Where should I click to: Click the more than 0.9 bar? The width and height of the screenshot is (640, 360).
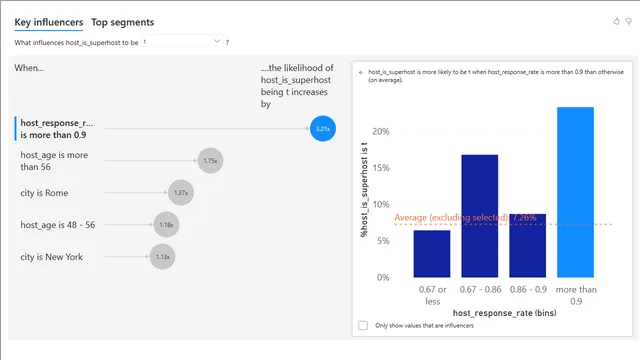pyautogui.click(x=575, y=192)
